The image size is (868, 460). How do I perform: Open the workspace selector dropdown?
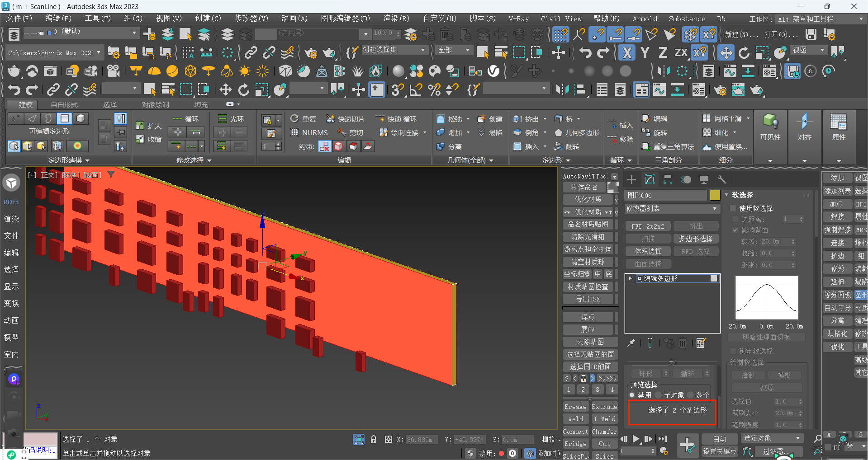821,19
